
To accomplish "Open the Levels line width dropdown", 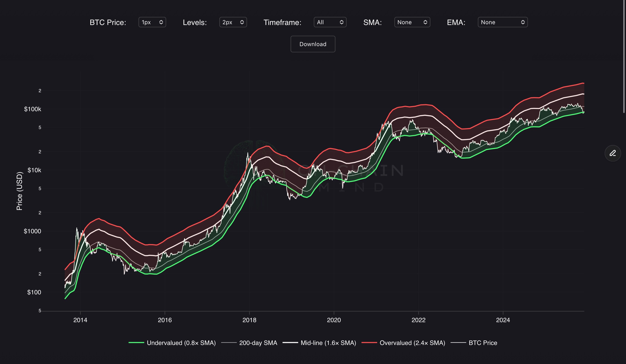I will coord(233,22).
